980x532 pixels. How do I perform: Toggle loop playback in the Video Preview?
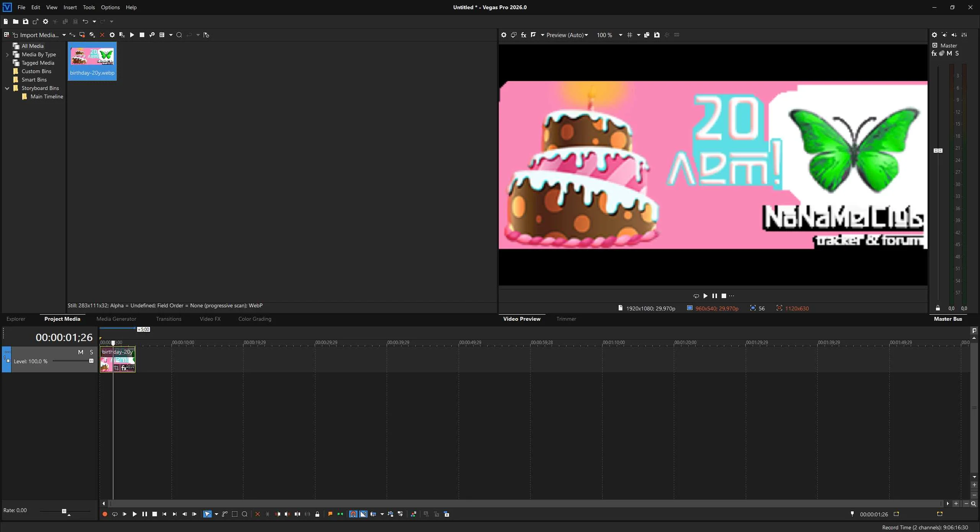(x=696, y=296)
